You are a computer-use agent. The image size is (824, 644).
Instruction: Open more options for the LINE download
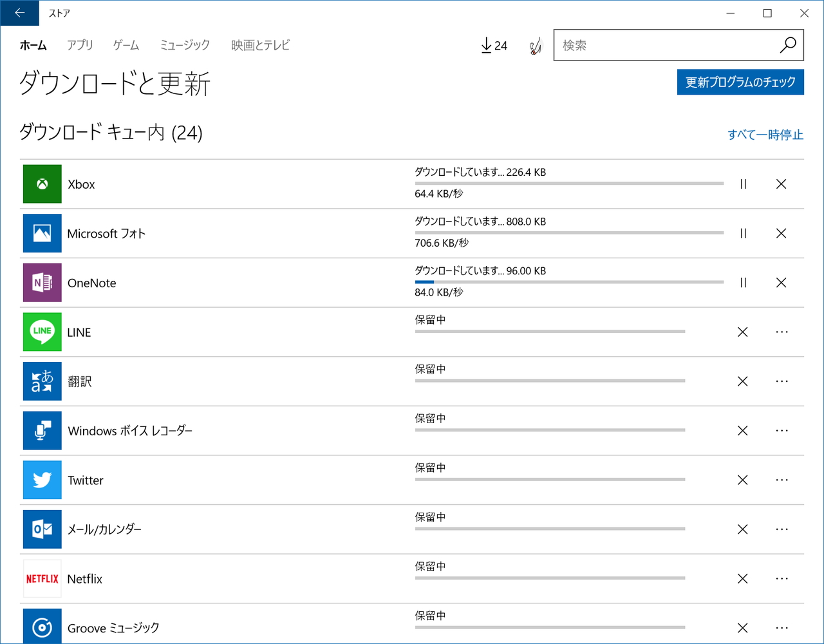tap(782, 332)
